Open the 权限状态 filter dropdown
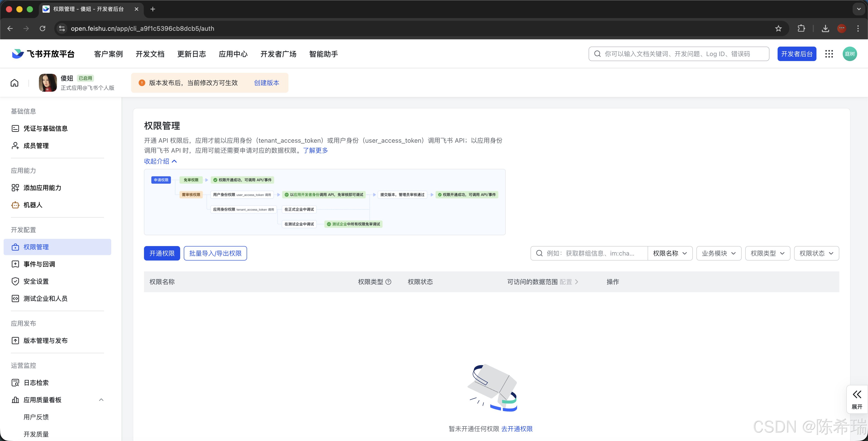This screenshot has width=868, height=441. pos(816,253)
